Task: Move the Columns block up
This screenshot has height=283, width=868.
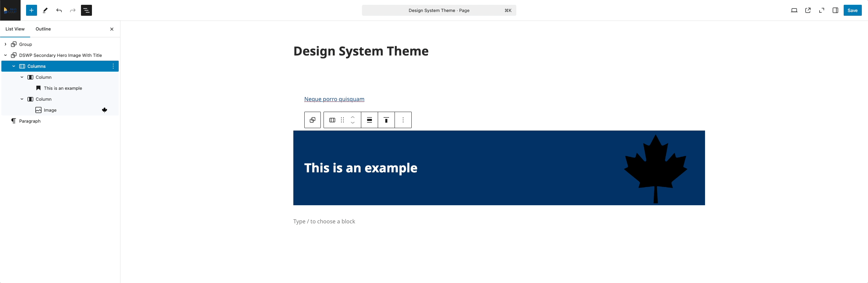Action: click(353, 117)
